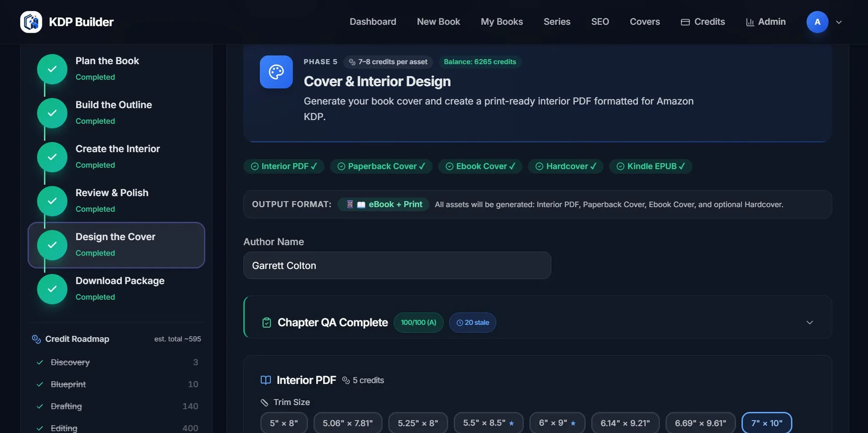This screenshot has width=868, height=433.
Task: Select the 5.25" × 8" trim size
Action: tap(418, 423)
